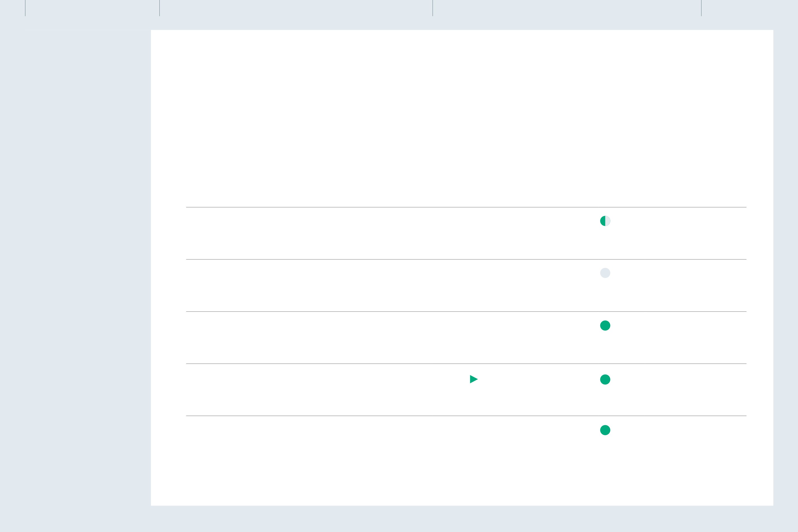Click the half-filled green status circle
Image resolution: width=798 pixels, height=532 pixels.
pyautogui.click(x=605, y=221)
